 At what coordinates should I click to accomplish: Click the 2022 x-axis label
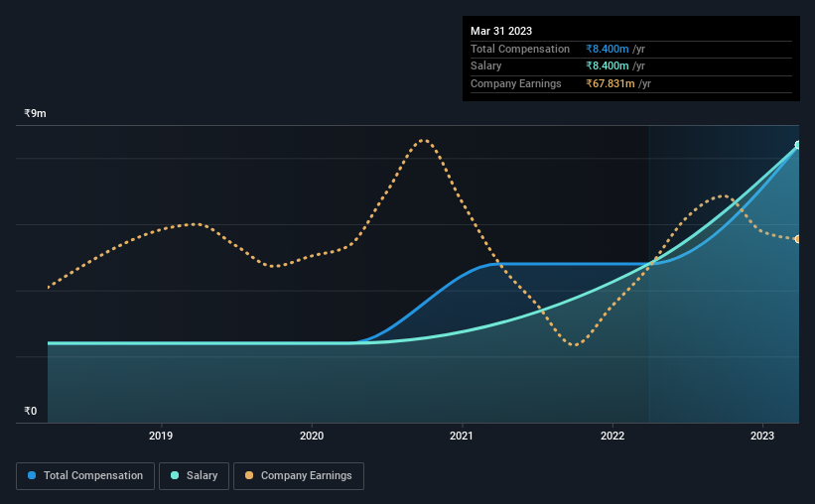click(612, 436)
